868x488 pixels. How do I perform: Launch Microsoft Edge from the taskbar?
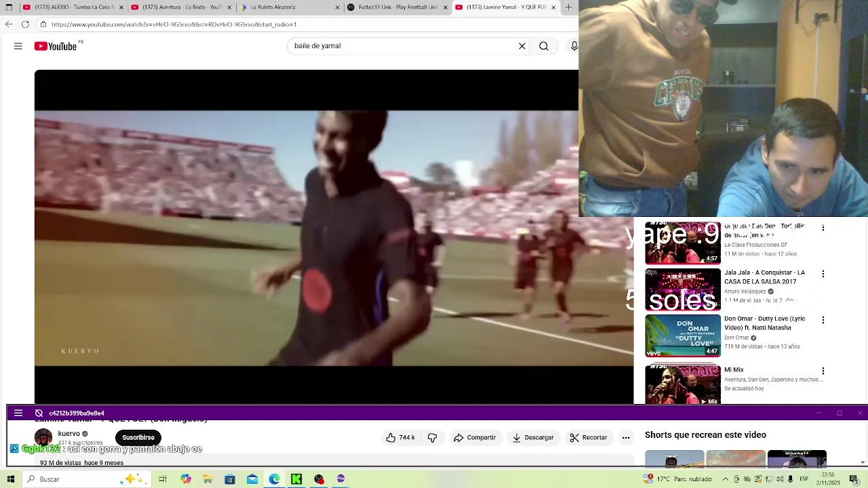point(274,479)
